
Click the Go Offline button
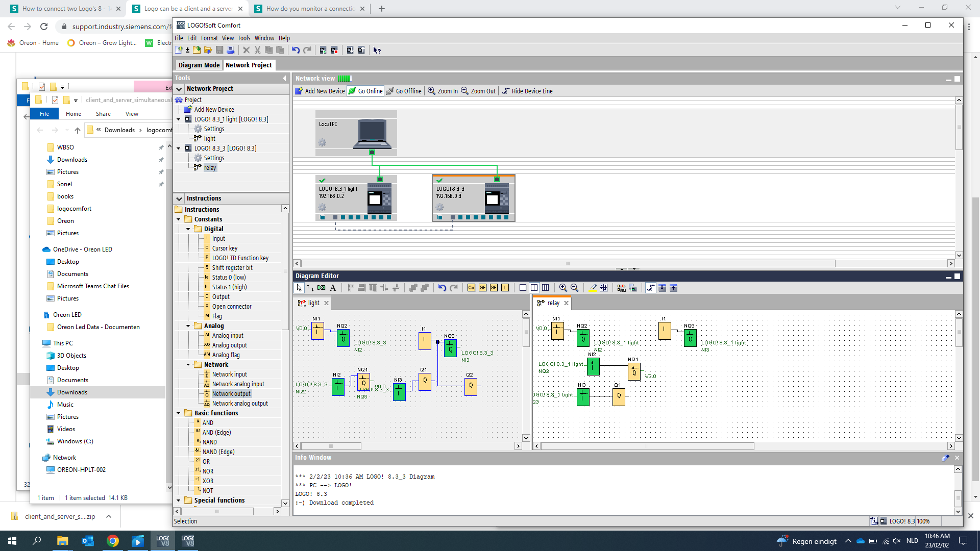tap(404, 91)
